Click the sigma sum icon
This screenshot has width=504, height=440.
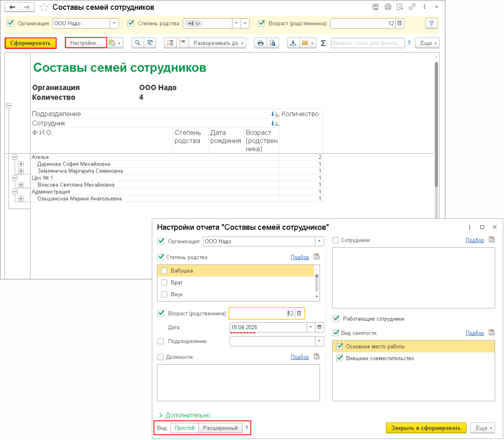pos(323,43)
